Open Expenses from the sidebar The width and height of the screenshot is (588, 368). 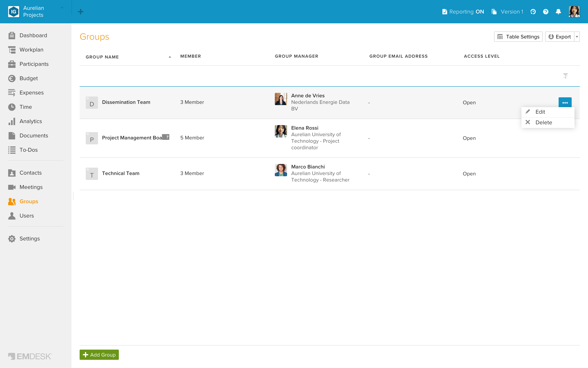click(26, 93)
